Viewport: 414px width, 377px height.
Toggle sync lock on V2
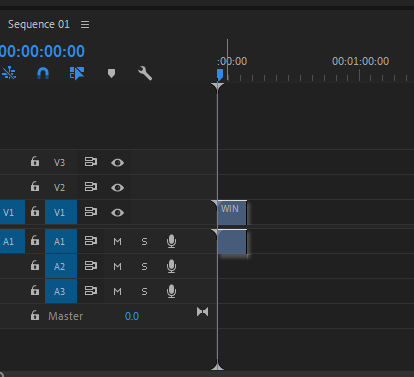pyautogui.click(x=90, y=187)
